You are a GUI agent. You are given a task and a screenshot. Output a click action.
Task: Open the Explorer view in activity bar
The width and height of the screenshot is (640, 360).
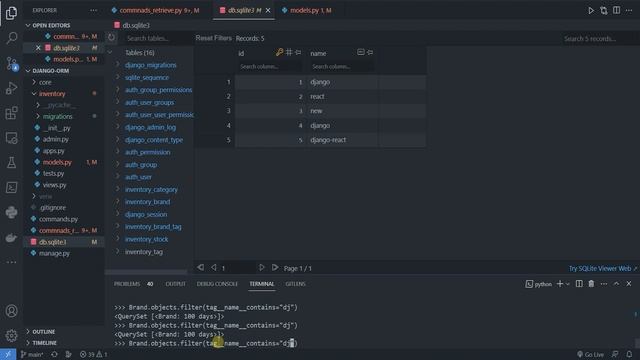11,13
